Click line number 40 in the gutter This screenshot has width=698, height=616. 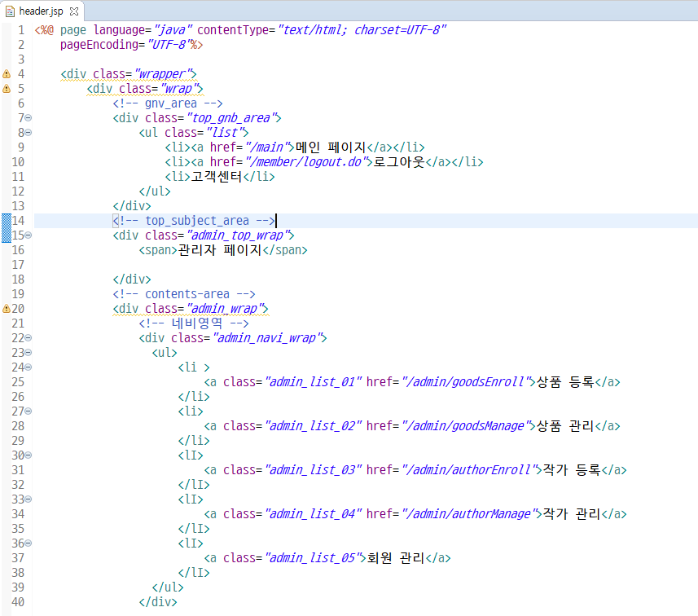coord(18,602)
